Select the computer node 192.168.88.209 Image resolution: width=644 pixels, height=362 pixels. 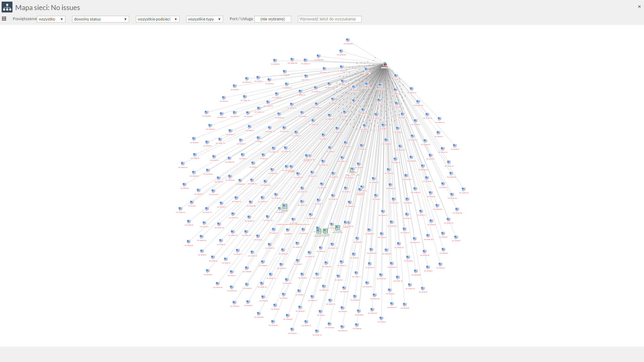(x=341, y=51)
